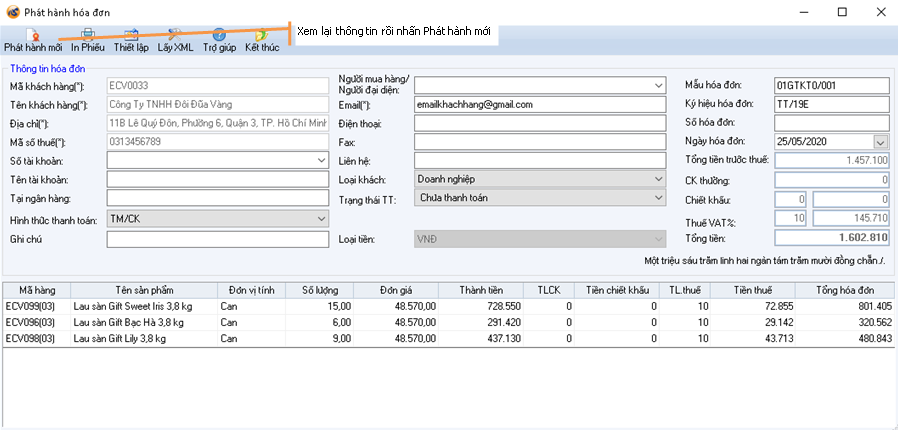Click the TLCK column header
The image size is (898, 430).
548,290
